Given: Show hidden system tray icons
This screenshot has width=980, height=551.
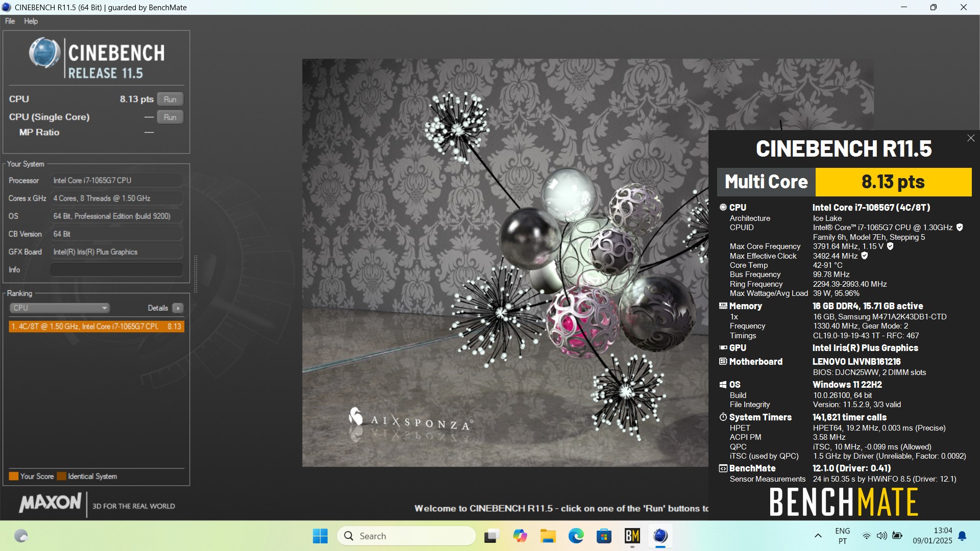Looking at the screenshot, I should pyautogui.click(x=818, y=536).
